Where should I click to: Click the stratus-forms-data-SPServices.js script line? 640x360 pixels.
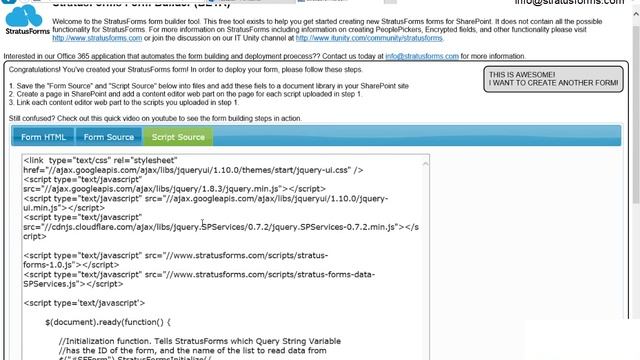199,279
